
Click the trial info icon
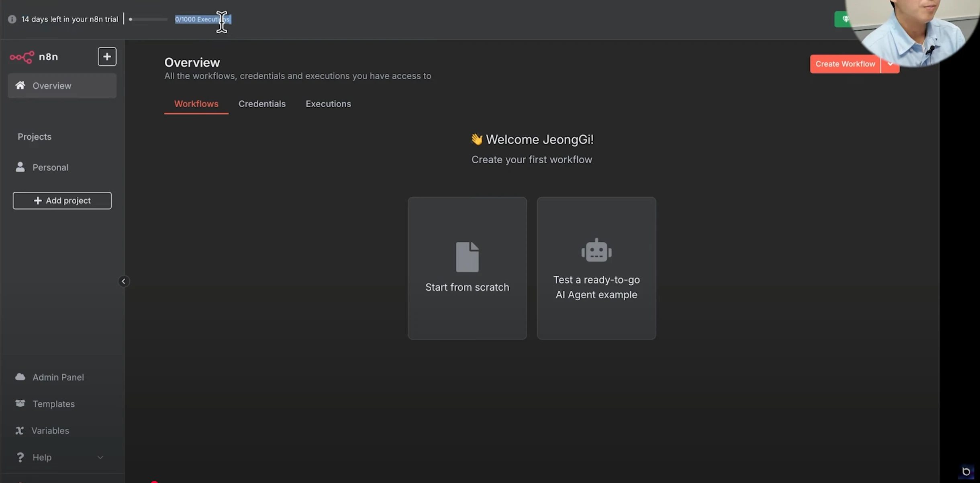click(12, 19)
